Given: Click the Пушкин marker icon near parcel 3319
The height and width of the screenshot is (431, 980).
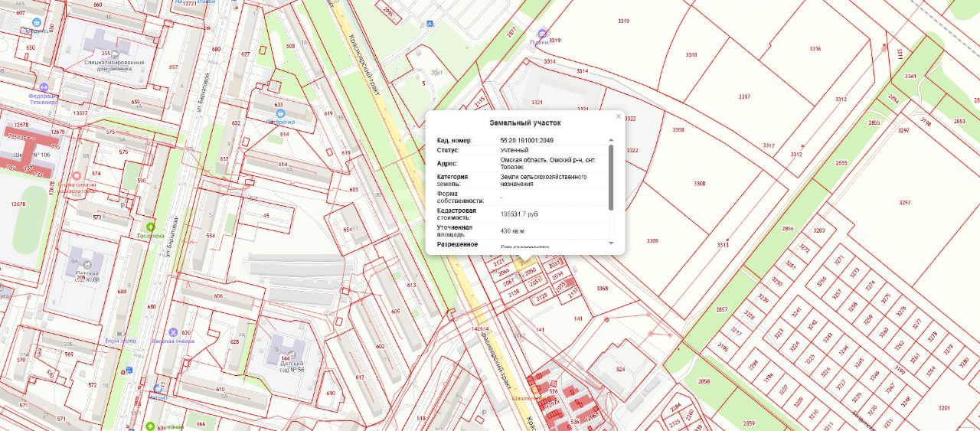Looking at the screenshot, I should (x=543, y=34).
